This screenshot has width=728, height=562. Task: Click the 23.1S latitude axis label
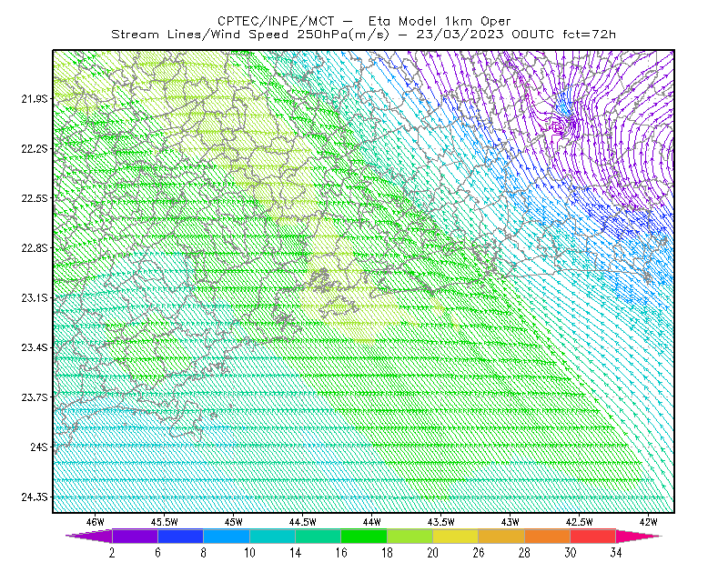35,297
